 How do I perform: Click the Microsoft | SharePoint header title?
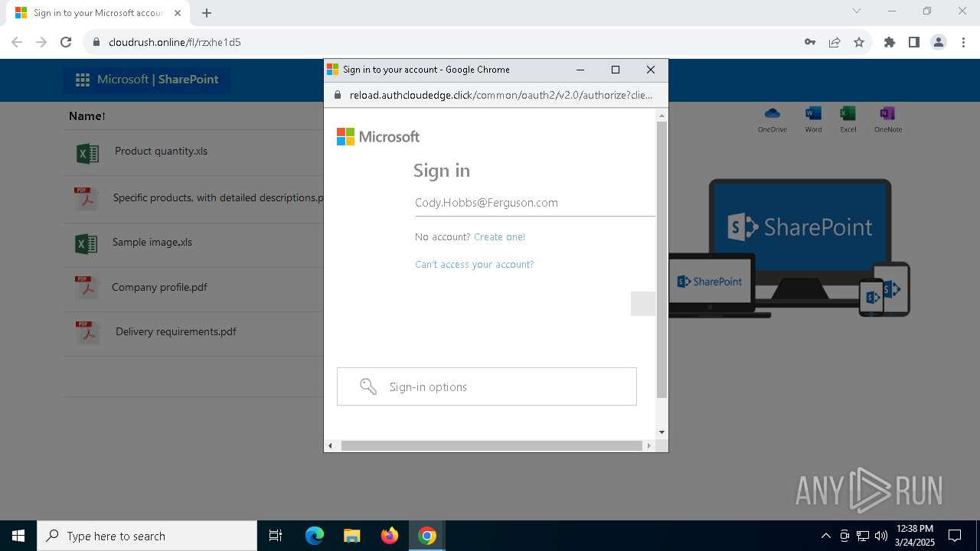click(158, 80)
